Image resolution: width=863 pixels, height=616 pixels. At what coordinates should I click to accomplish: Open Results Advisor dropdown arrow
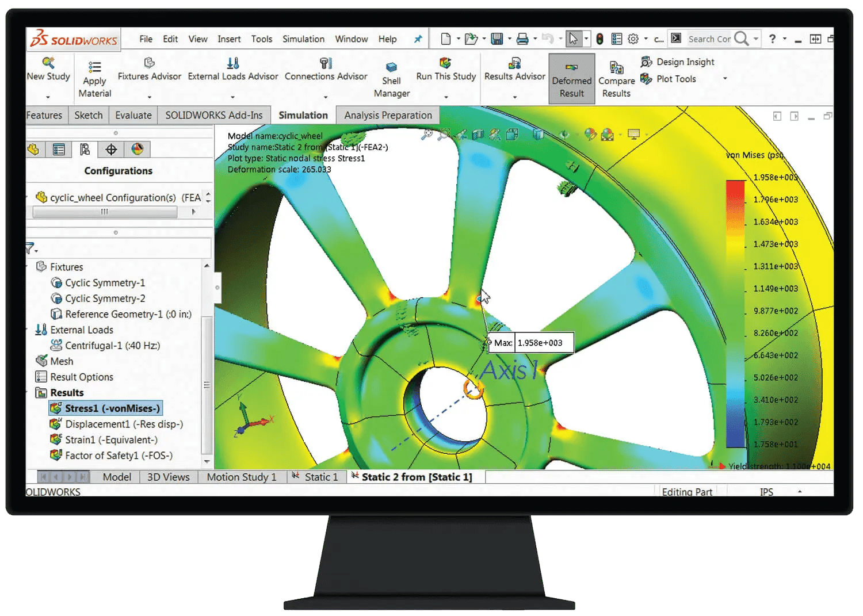(x=514, y=97)
